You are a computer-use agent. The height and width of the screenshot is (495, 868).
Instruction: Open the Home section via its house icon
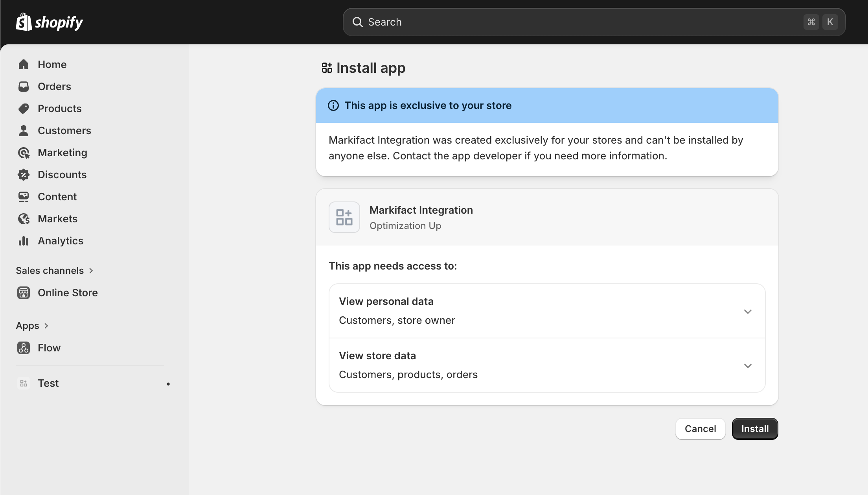[24, 64]
